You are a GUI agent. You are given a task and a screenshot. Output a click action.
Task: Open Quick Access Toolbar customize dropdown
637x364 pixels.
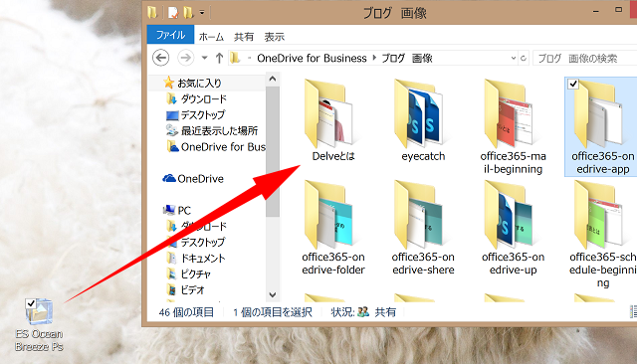[202, 13]
